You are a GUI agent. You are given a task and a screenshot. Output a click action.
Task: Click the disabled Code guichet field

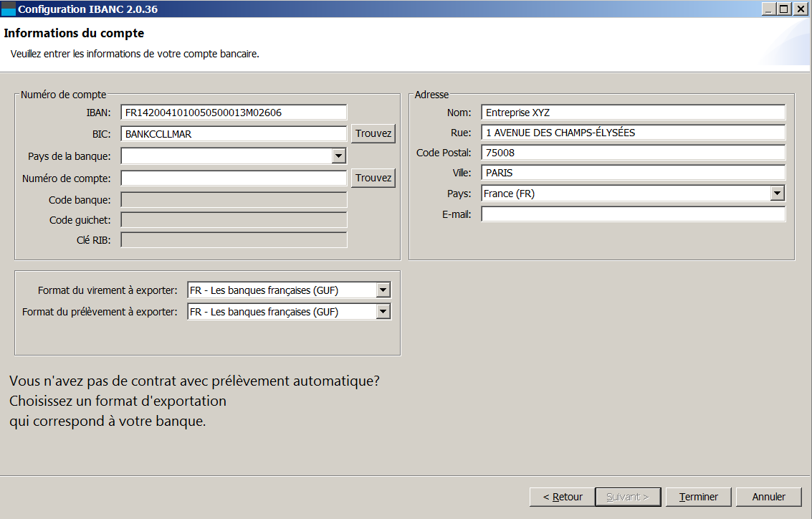coord(234,220)
